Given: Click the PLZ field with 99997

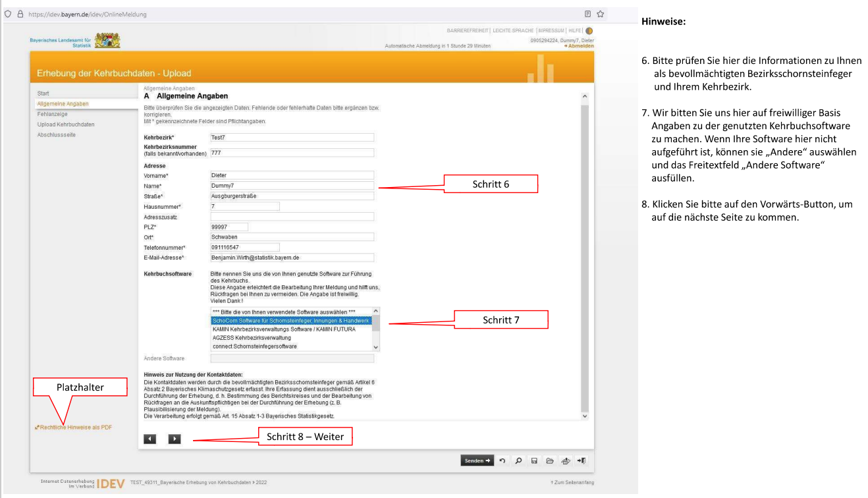Looking at the screenshot, I should 229,227.
